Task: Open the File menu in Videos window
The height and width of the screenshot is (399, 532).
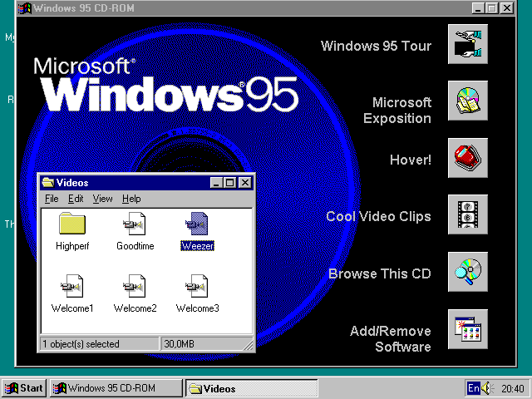Action: click(x=52, y=199)
